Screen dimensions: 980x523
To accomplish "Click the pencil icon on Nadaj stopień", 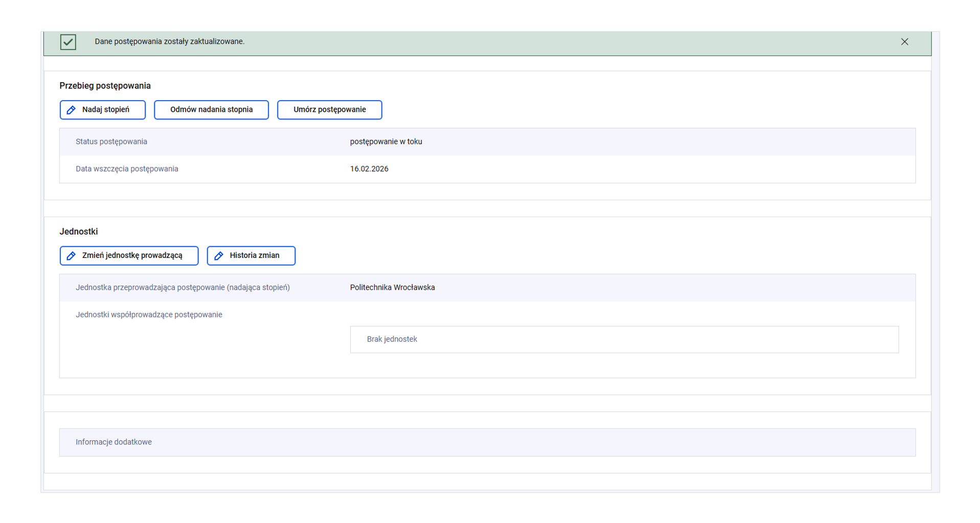I will (72, 110).
